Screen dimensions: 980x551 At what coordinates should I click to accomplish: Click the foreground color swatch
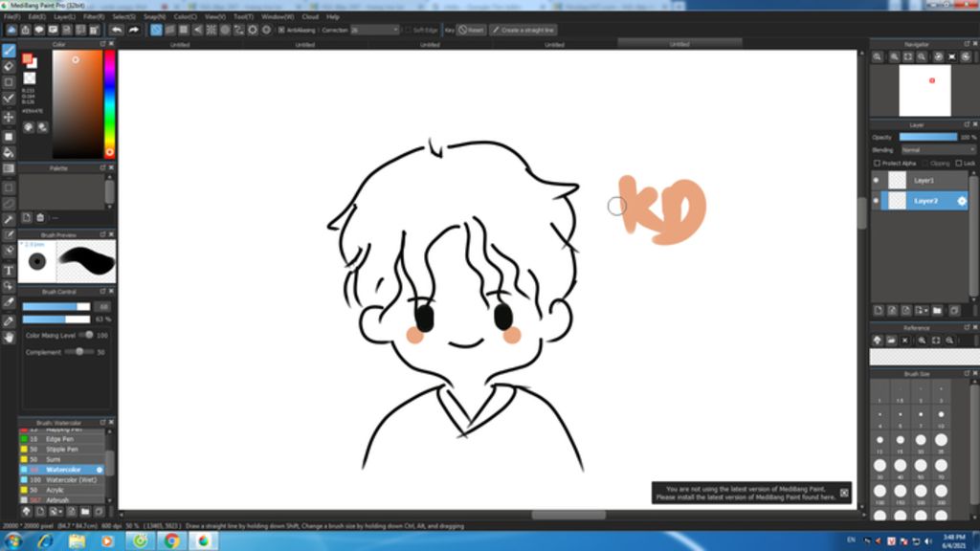pyautogui.click(x=27, y=58)
